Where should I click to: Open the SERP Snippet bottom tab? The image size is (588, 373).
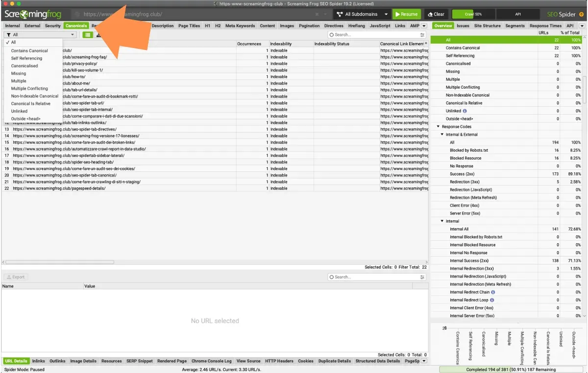[x=140, y=361]
